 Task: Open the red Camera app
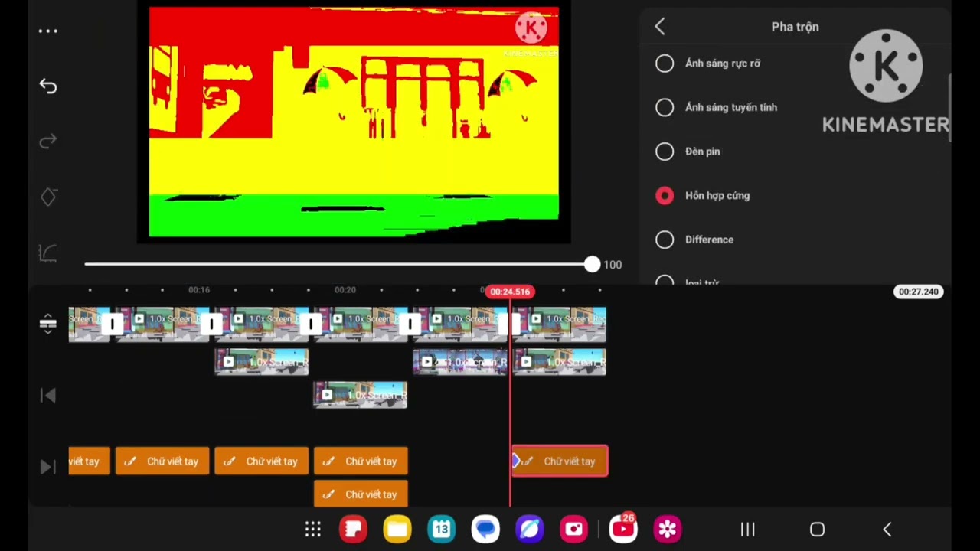[574, 529]
